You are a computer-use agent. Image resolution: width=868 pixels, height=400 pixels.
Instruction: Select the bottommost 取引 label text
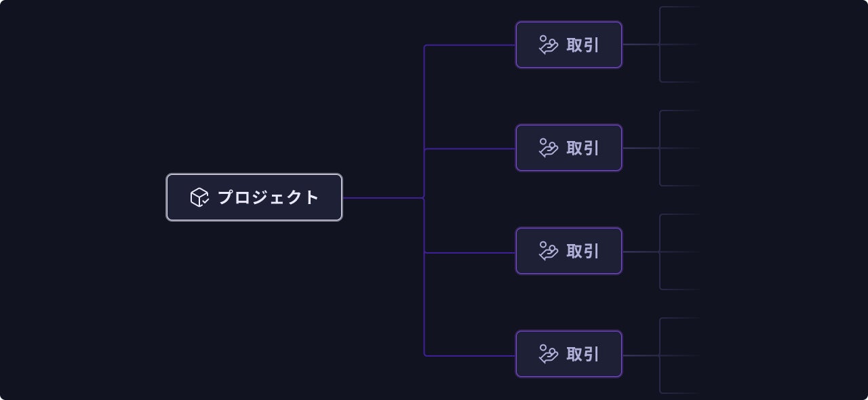point(583,354)
